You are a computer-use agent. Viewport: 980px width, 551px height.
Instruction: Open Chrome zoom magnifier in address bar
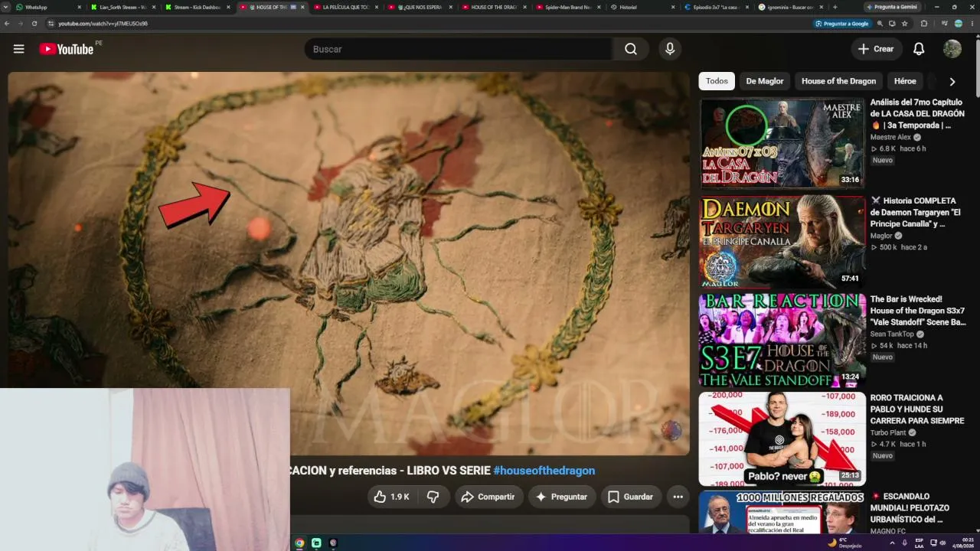880,24
